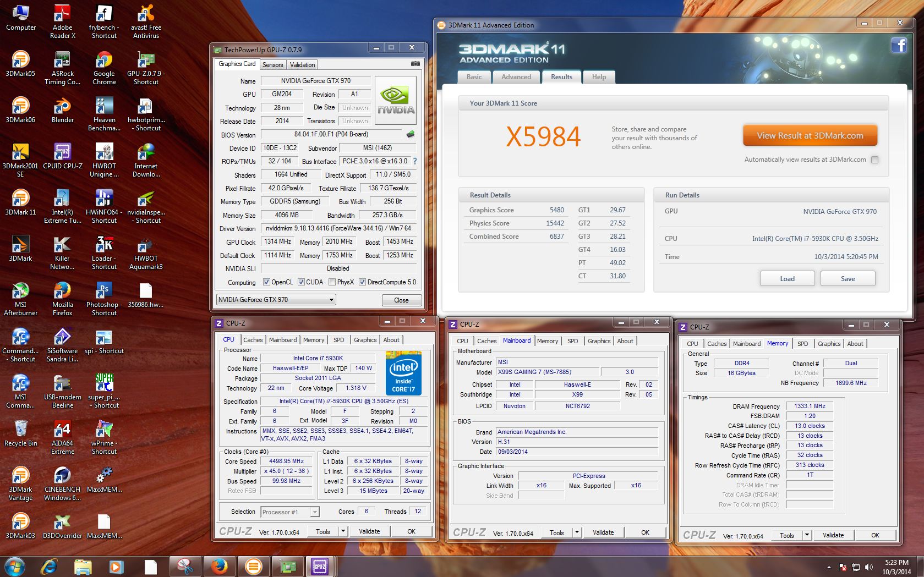This screenshot has height=577, width=924.
Task: Open the AIDA64 Extreme desktop icon
Action: coord(62,437)
